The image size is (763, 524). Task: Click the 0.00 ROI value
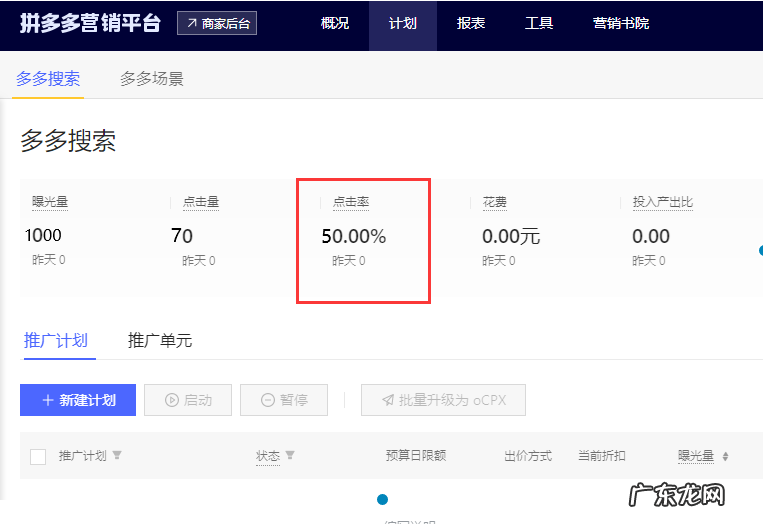pos(651,236)
